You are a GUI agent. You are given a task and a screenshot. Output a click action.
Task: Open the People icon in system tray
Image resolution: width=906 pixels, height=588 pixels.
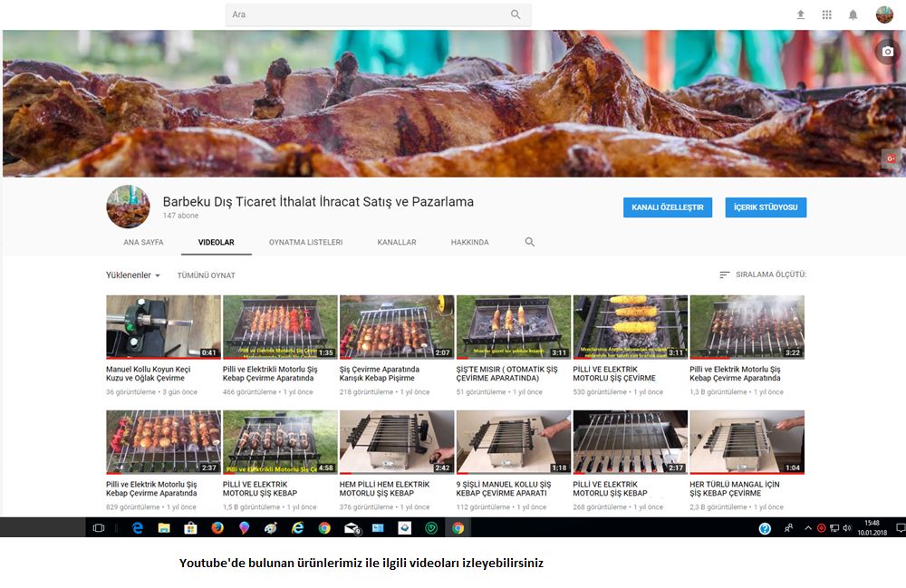[x=788, y=528]
